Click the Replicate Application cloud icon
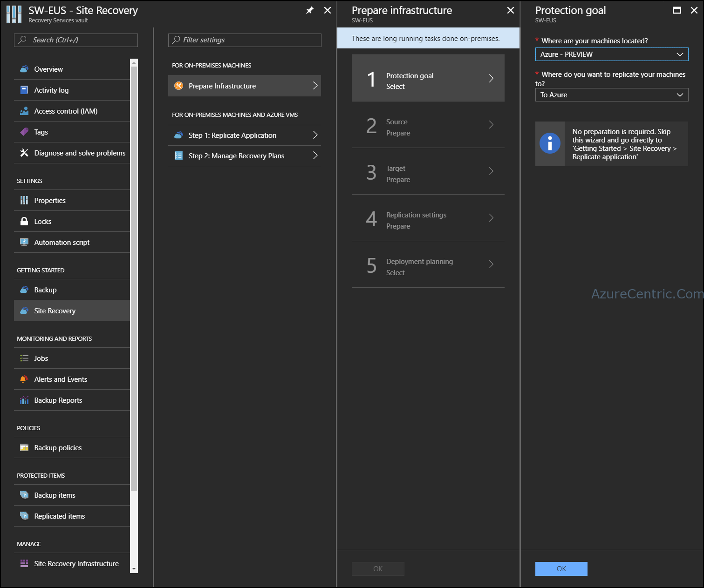This screenshot has height=588, width=704. 178,135
